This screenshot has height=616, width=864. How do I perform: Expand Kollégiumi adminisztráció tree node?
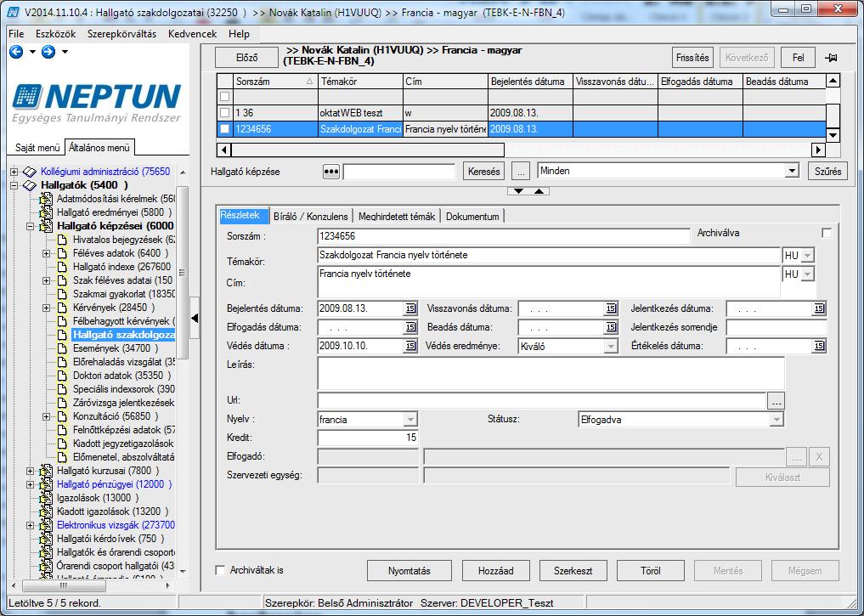[x=14, y=172]
